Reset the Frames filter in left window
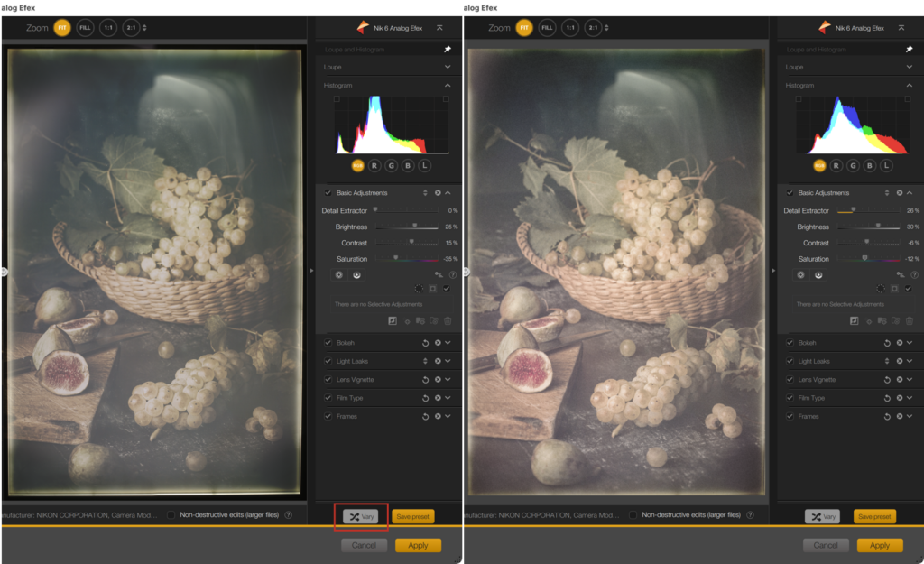The image size is (924, 564). click(425, 416)
